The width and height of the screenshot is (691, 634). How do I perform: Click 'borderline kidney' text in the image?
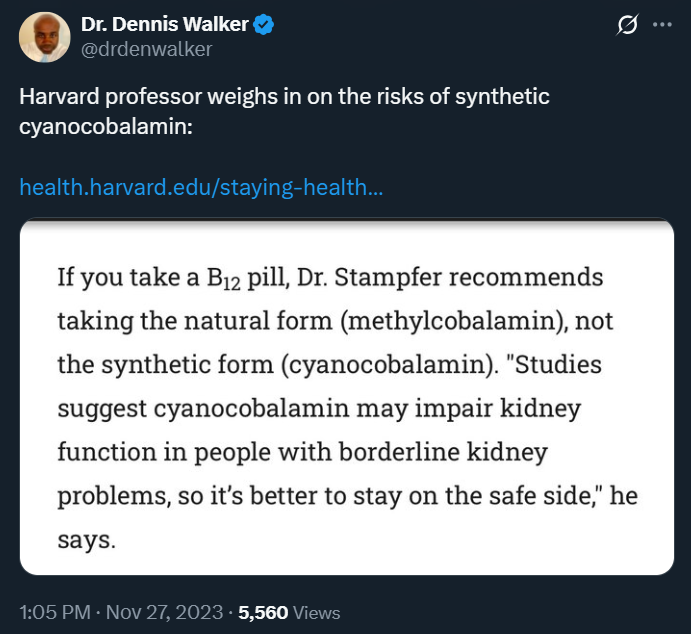[443, 452]
